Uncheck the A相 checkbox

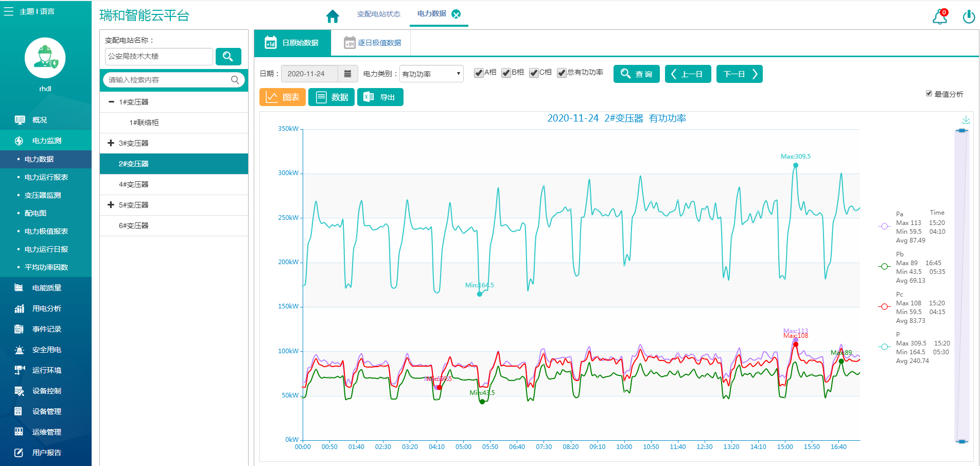click(479, 73)
